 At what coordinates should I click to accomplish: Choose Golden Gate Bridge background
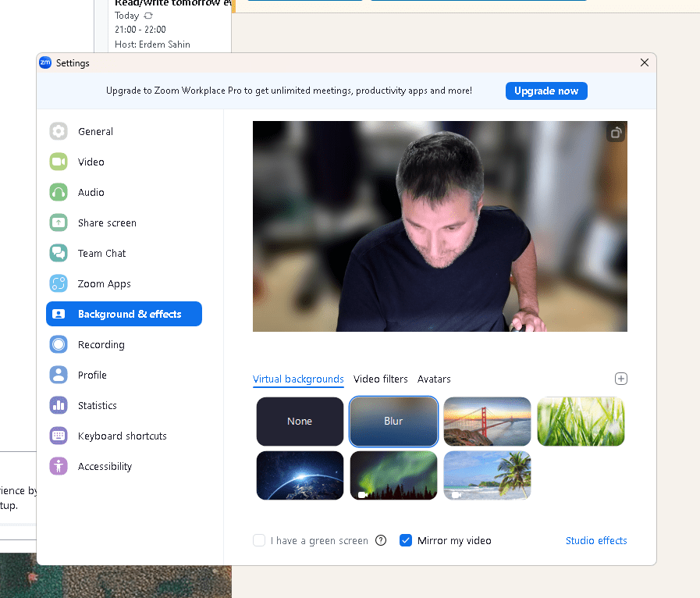point(487,421)
